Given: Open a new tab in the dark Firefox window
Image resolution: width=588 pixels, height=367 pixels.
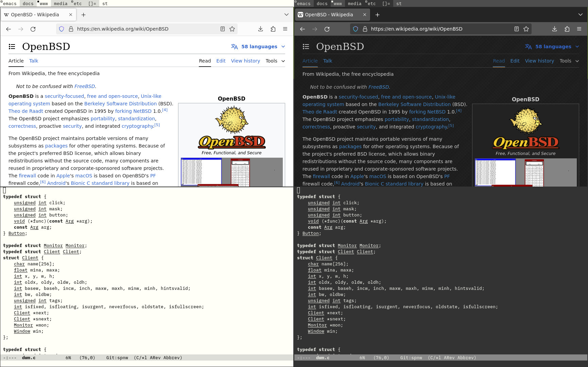Looking at the screenshot, I should click(x=378, y=15).
